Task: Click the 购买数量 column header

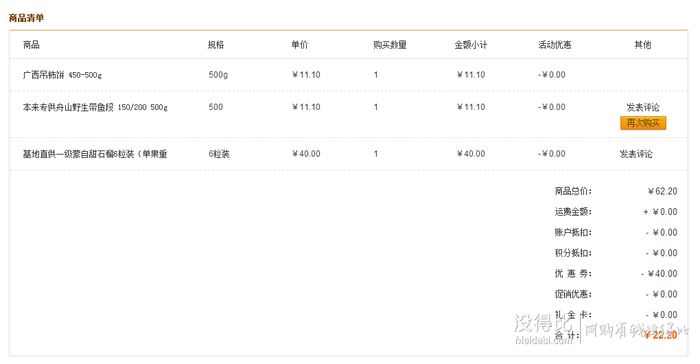Action: click(x=390, y=45)
